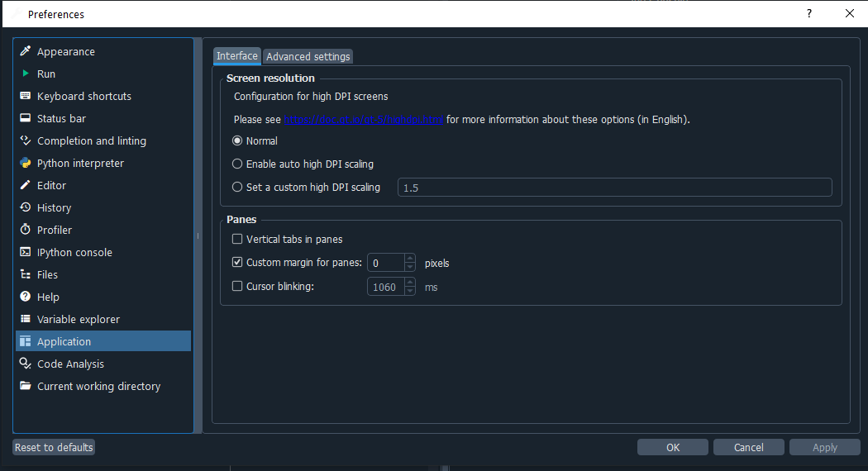868x471 pixels.
Task: Click the IPython console terminal icon
Action: [25, 252]
